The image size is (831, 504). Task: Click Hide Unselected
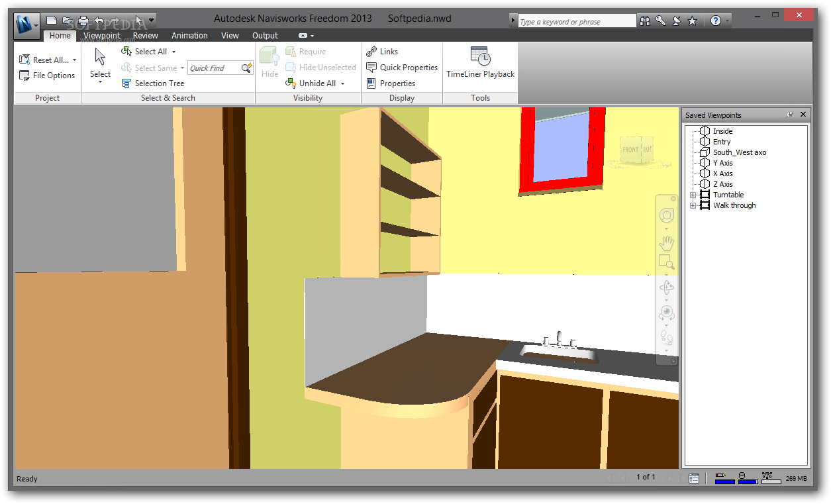[321, 68]
